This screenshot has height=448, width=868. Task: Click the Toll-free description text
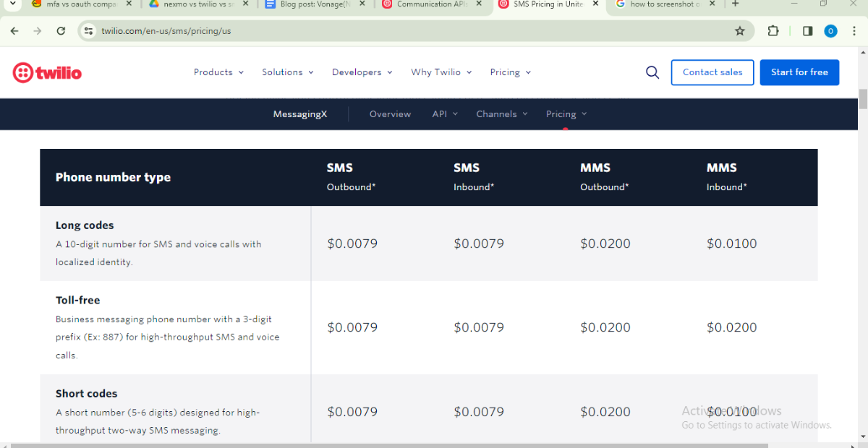(x=167, y=337)
